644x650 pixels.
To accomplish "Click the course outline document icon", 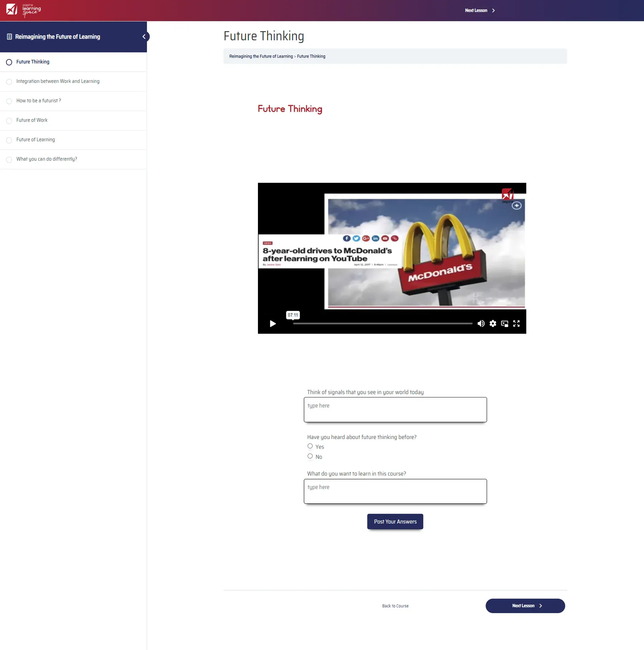I will [x=9, y=36].
